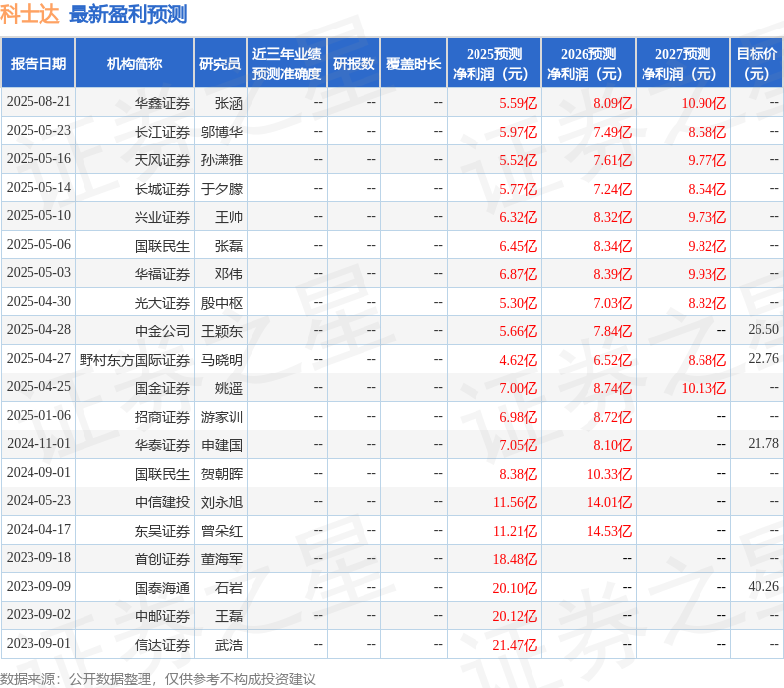Click the target price 21.78
Image resolution: width=784 pixels, height=688 pixels.
[763, 444]
